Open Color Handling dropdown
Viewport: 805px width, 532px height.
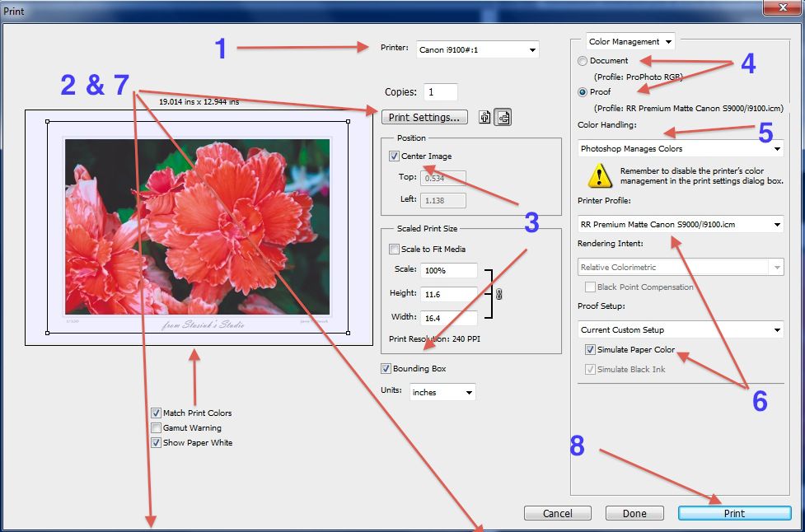tap(681, 149)
